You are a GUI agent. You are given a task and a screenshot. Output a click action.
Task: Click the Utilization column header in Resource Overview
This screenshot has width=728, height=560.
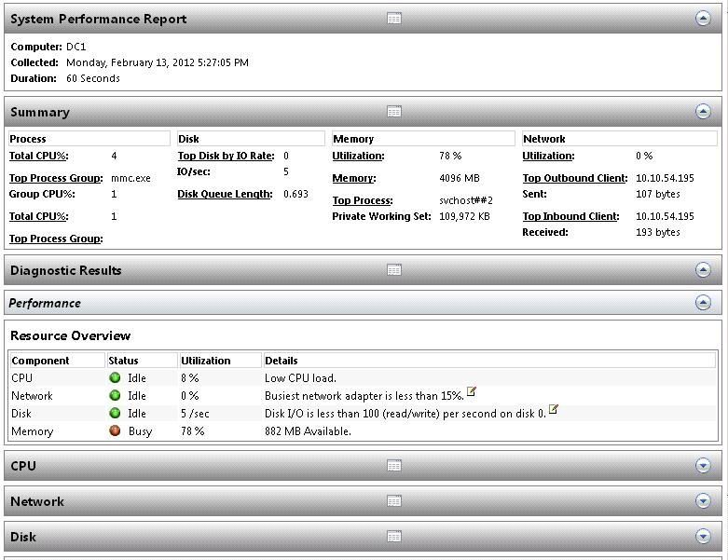tap(221, 361)
